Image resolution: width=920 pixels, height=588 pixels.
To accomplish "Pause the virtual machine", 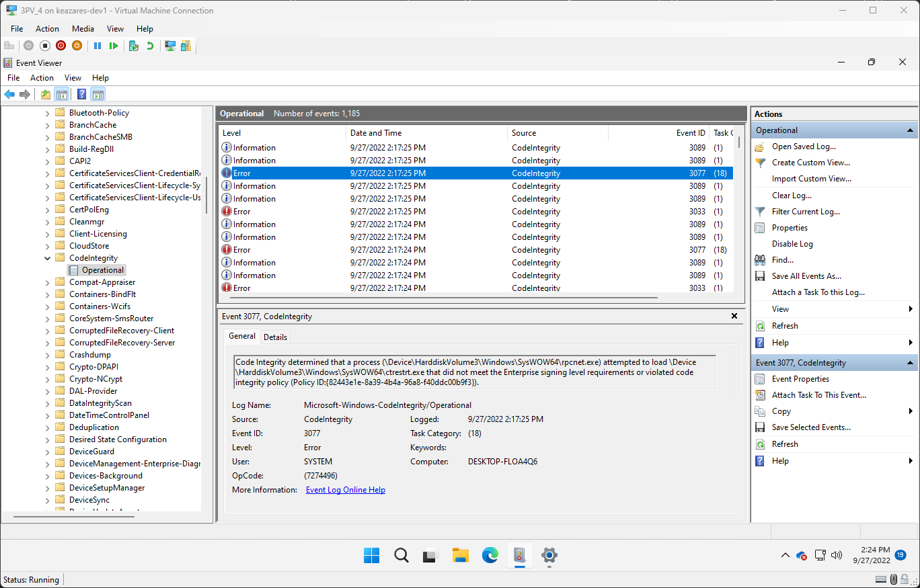I will click(98, 46).
